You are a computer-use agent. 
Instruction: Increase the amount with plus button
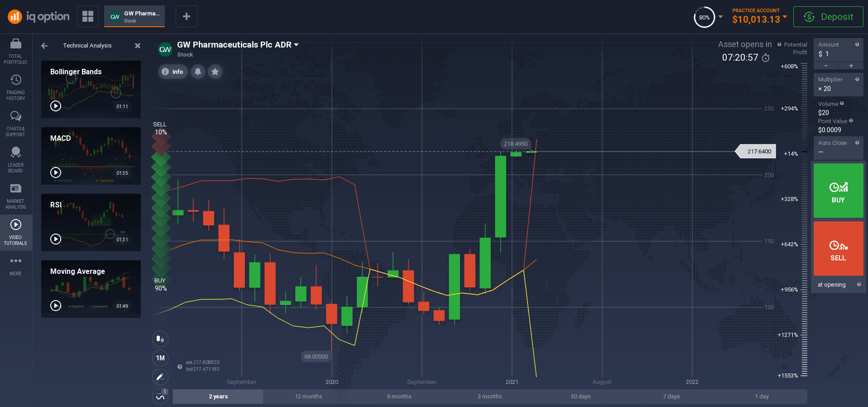[x=851, y=66]
